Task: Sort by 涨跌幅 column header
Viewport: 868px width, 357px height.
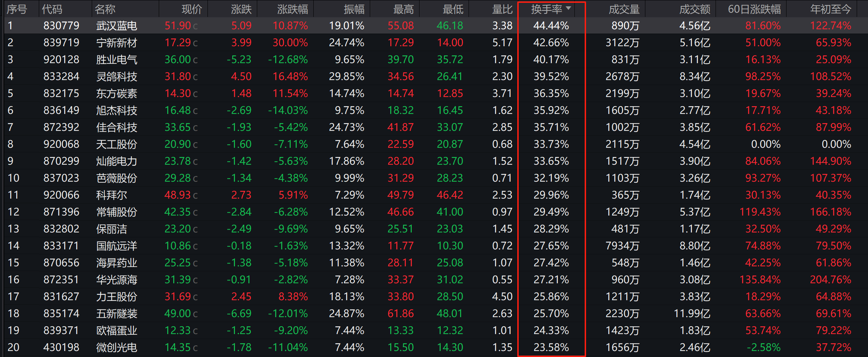Action: pos(293,9)
